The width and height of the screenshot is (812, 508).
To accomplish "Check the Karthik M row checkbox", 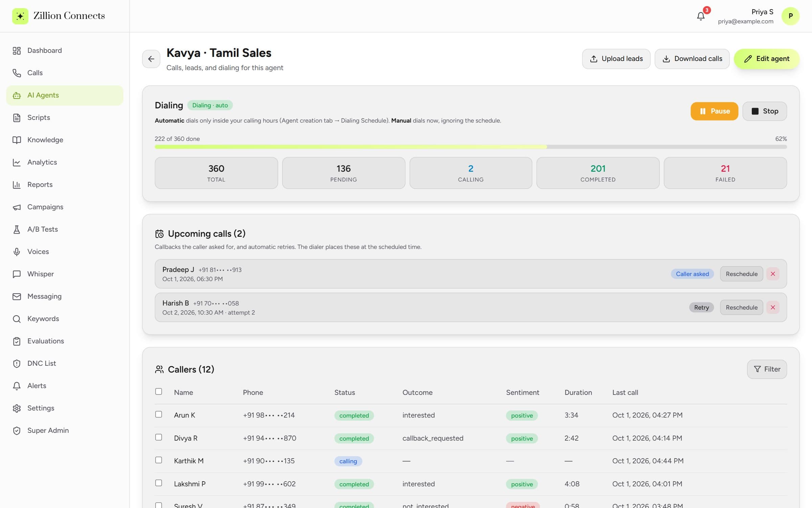I will coord(158,460).
